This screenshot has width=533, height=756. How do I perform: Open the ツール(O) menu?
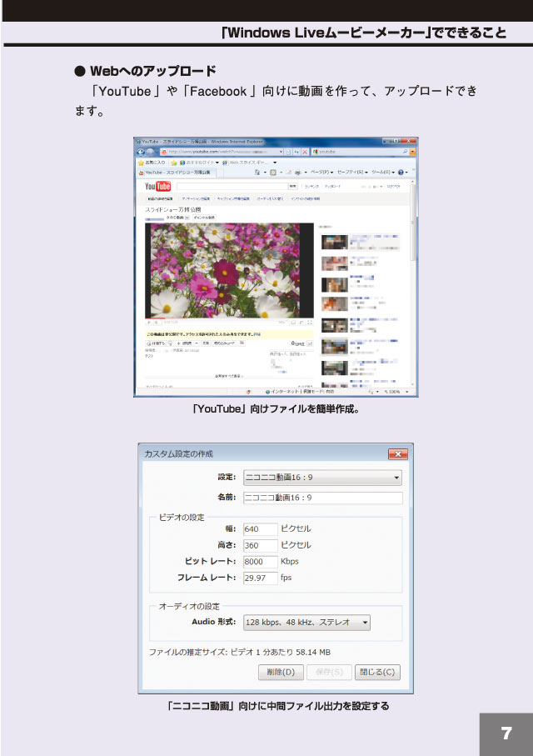pyautogui.click(x=382, y=173)
